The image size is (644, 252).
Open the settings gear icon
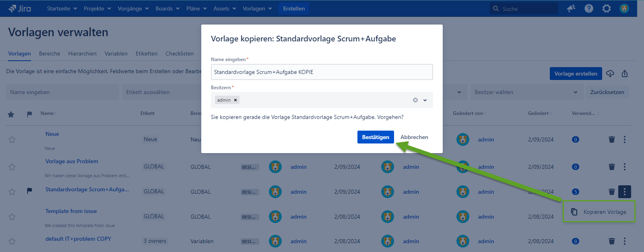(607, 8)
